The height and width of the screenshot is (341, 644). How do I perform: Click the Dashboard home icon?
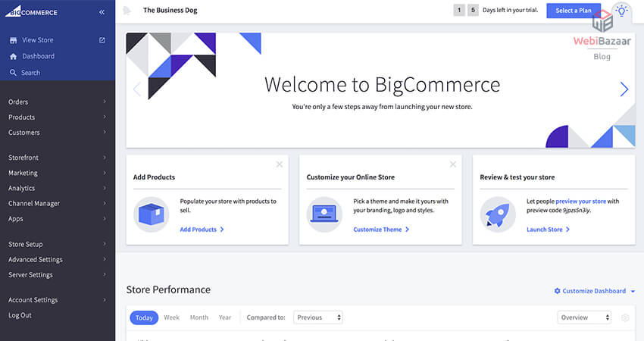click(14, 56)
